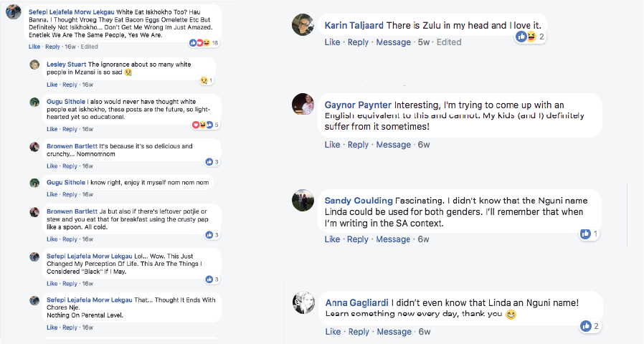The height and width of the screenshot is (344, 644).
Task: Reply to Gaynor Paynter's comment
Action: pyautogui.click(x=358, y=145)
